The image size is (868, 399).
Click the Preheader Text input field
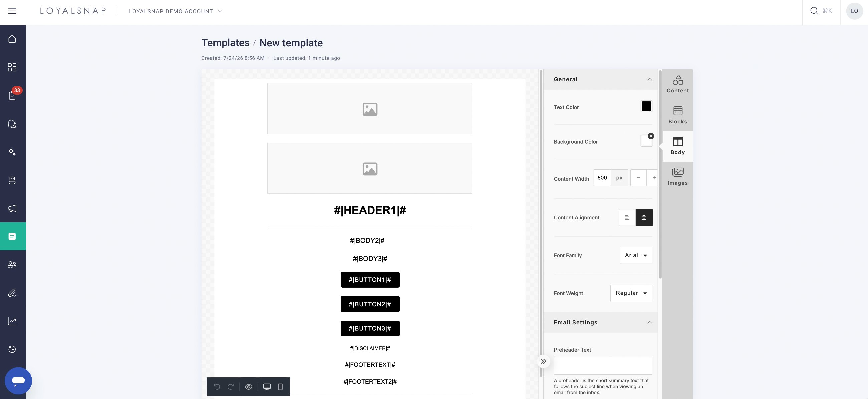tap(603, 365)
